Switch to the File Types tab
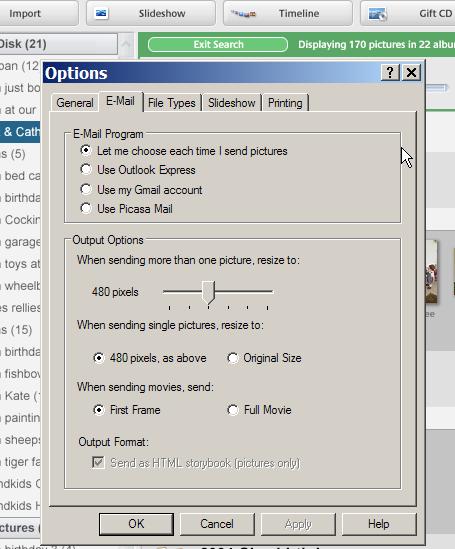The height and width of the screenshot is (549, 455). pyautogui.click(x=172, y=103)
